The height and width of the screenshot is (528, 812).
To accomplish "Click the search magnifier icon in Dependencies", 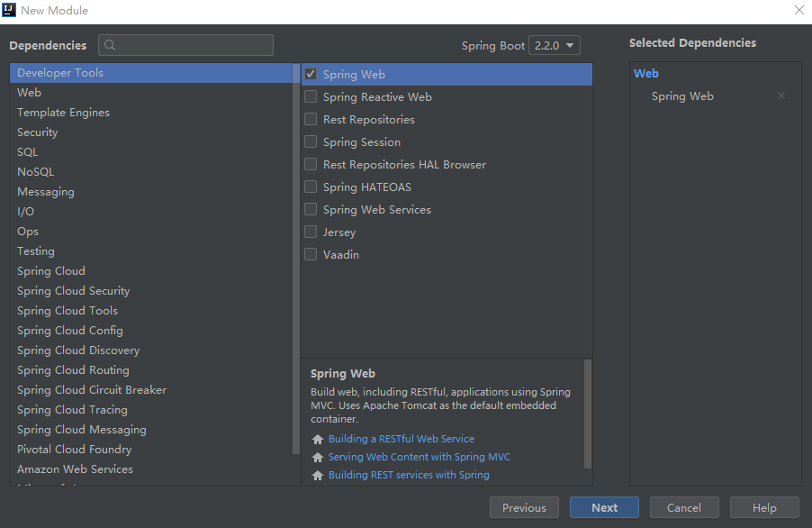I will click(x=110, y=46).
